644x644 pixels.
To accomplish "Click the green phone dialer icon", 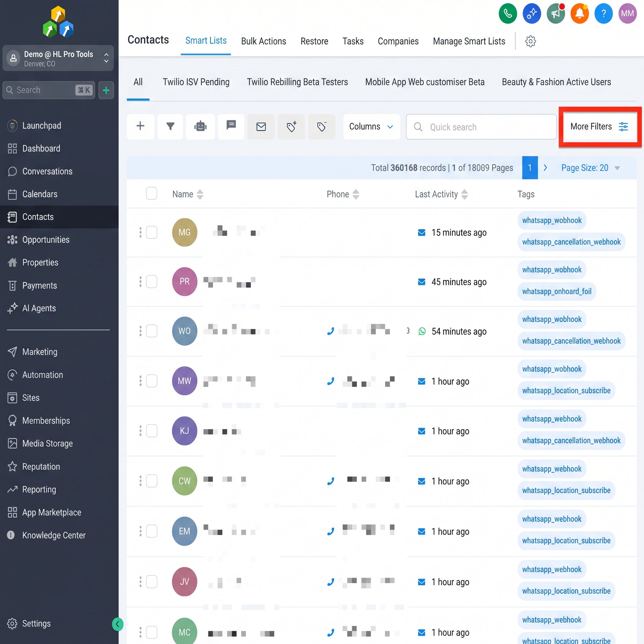I will click(508, 14).
